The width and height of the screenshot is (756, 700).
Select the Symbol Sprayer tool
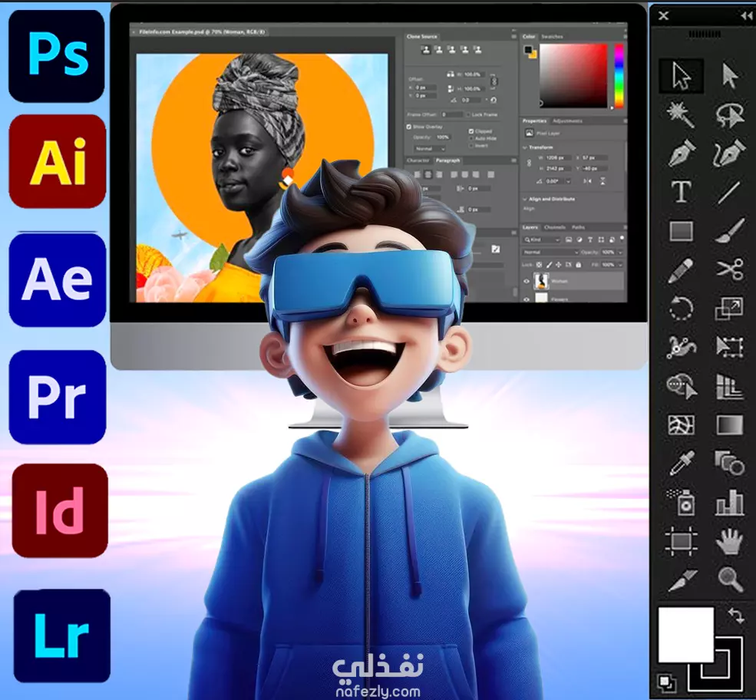pyautogui.click(x=682, y=502)
